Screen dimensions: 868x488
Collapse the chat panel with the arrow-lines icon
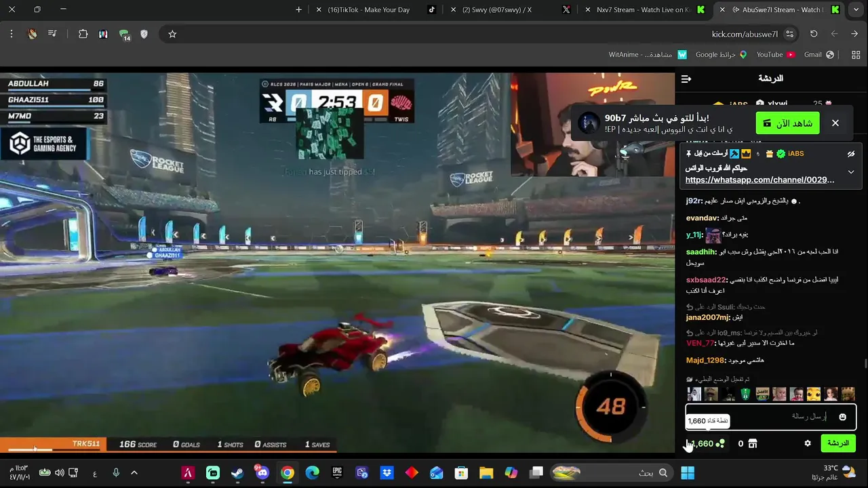[x=686, y=79]
